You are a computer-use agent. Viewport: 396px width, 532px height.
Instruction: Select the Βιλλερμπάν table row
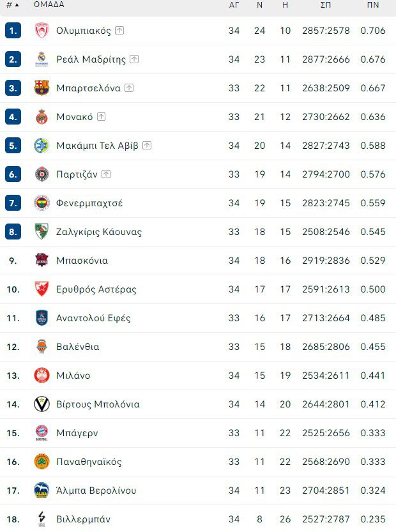198,519
